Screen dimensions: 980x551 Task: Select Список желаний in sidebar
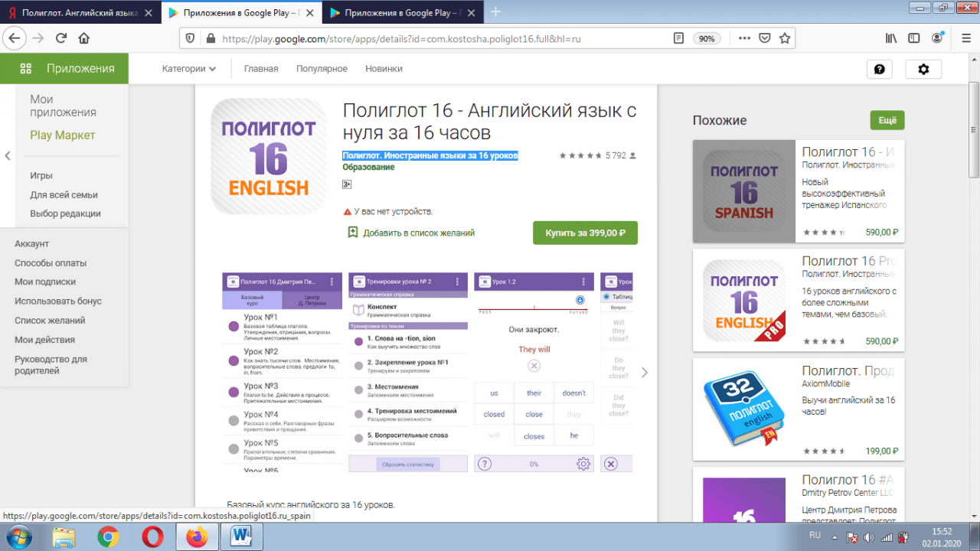[50, 321]
